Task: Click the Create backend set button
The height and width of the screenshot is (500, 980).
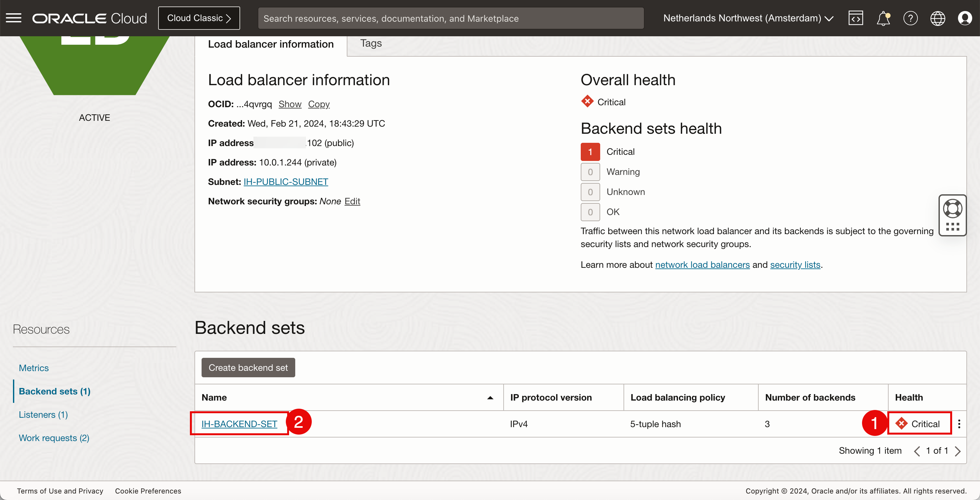Action: [x=248, y=367]
